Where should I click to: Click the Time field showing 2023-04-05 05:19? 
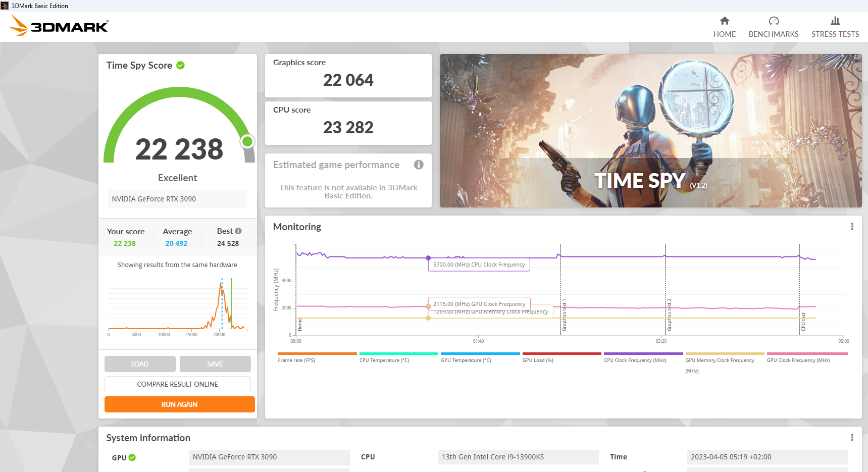click(768, 457)
